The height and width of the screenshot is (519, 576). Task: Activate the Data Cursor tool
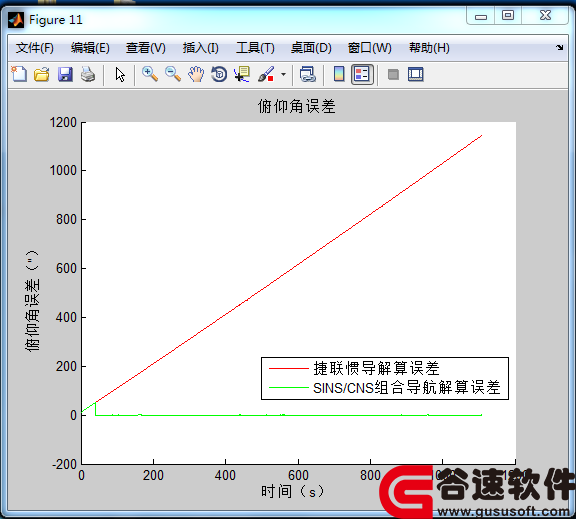pyautogui.click(x=242, y=74)
